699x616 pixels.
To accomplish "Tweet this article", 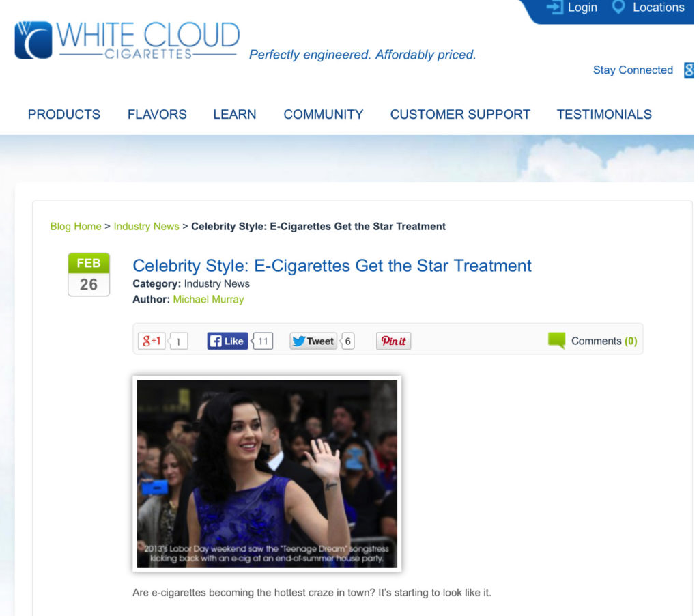I will coord(313,341).
